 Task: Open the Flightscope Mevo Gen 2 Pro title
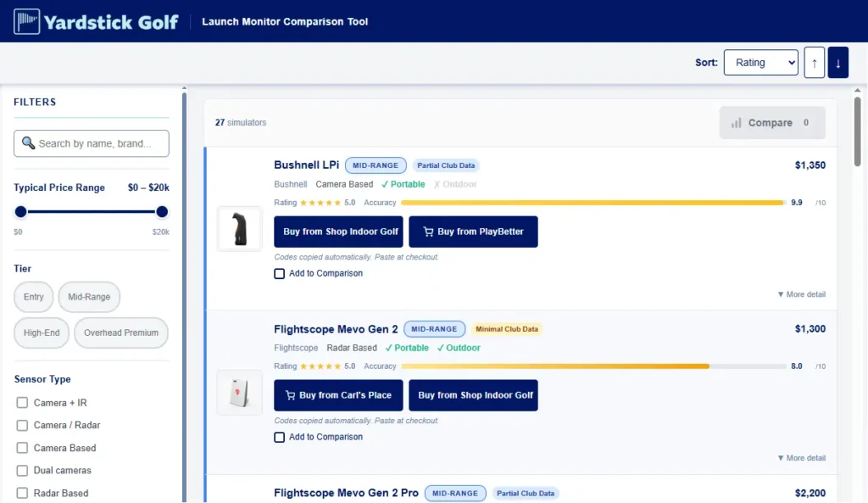(x=346, y=493)
